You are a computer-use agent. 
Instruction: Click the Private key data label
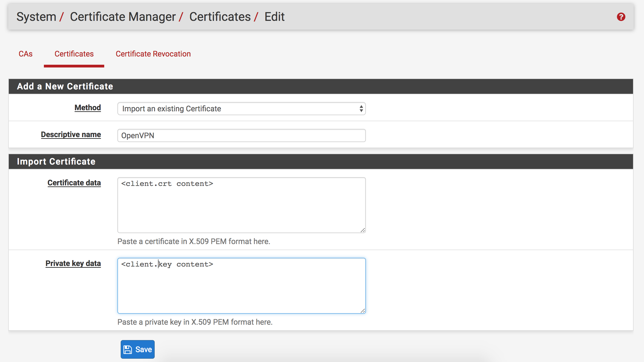coord(73,263)
